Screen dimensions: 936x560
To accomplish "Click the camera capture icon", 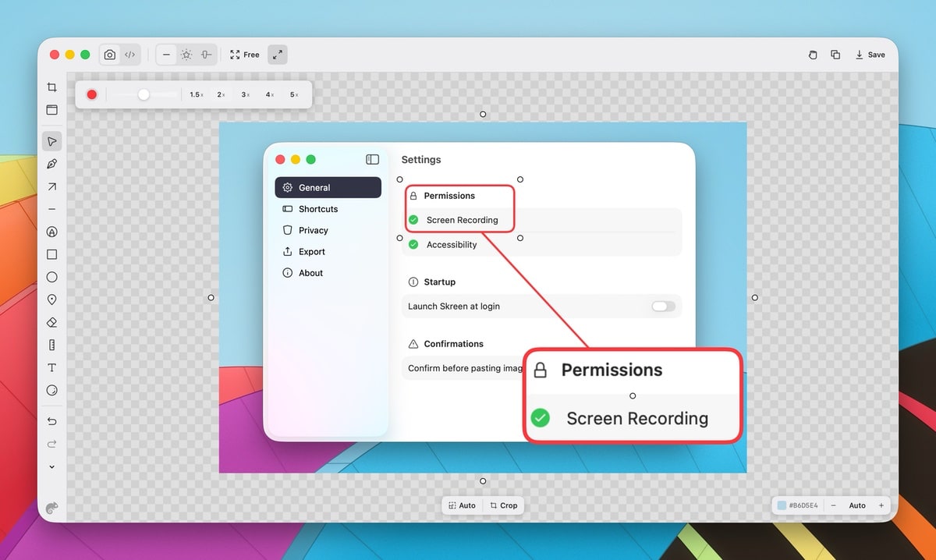I will click(x=109, y=55).
